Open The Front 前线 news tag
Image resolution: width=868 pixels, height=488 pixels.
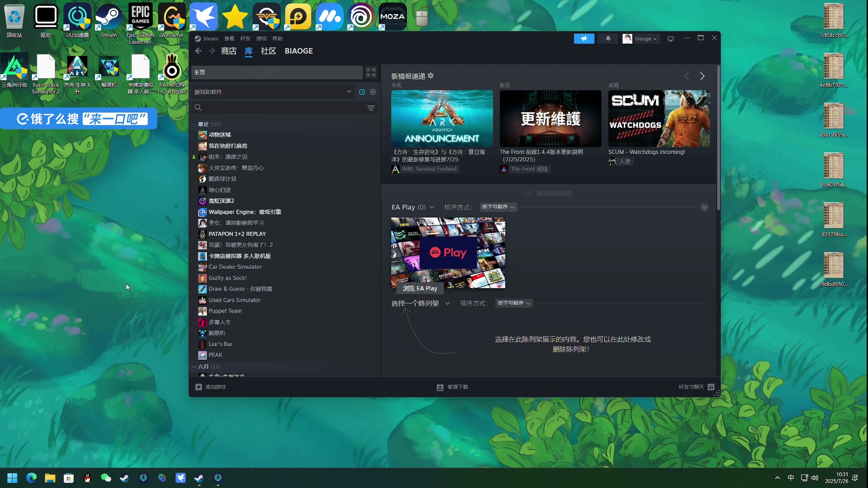[525, 169]
